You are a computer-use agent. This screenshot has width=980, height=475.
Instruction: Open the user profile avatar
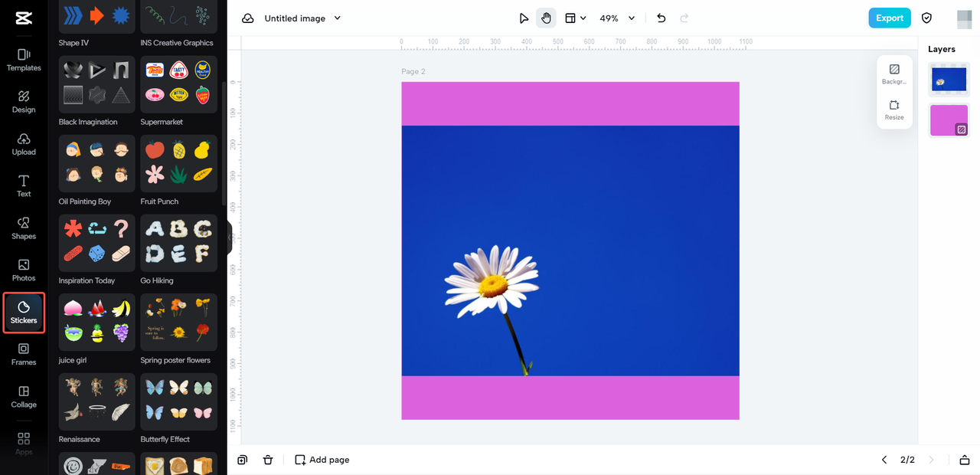[964, 18]
